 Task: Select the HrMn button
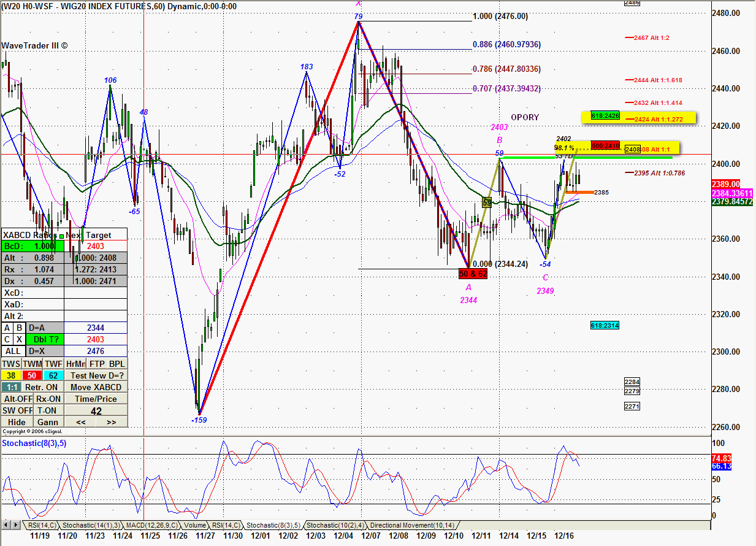(x=75, y=364)
